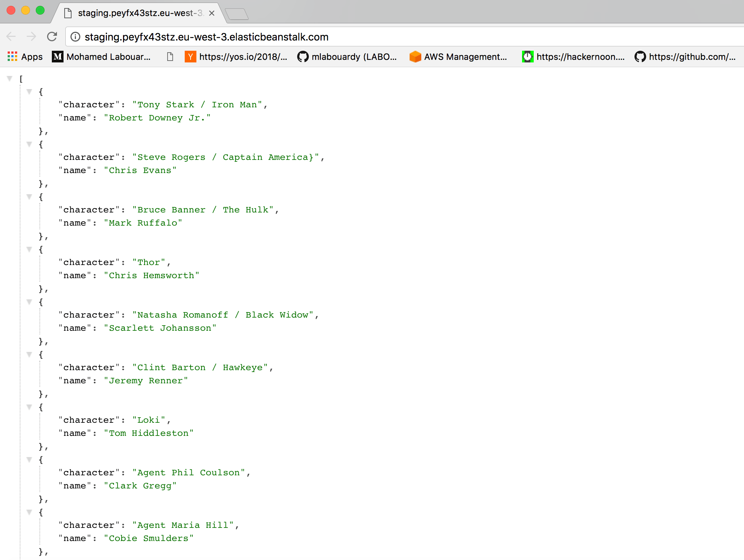Screen dimensions: 744x560
Task: Reload the page with the refresh icon
Action: tap(52, 37)
